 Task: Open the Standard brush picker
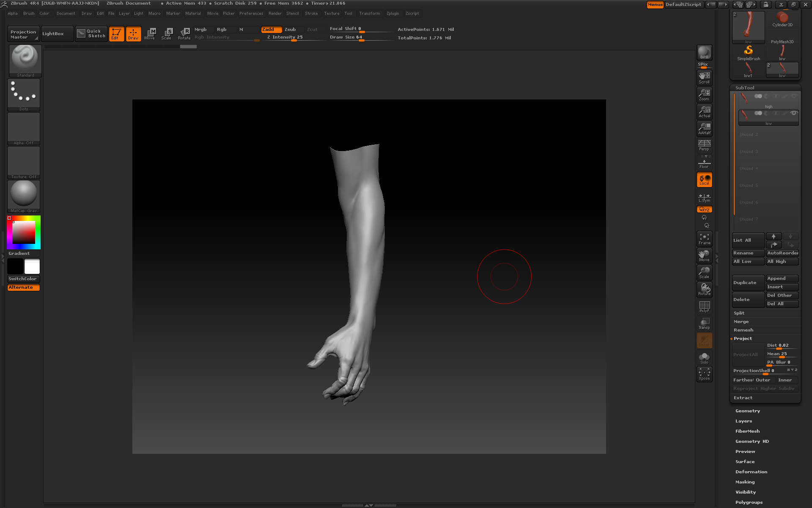(25, 61)
